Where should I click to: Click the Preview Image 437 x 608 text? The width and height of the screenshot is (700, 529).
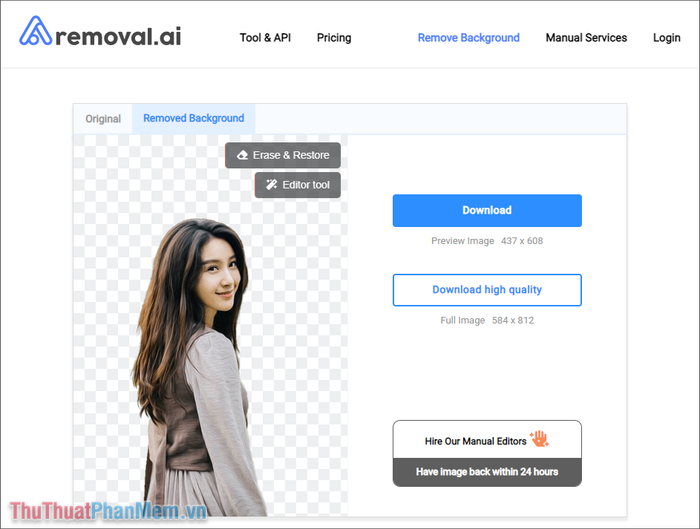pyautogui.click(x=487, y=241)
